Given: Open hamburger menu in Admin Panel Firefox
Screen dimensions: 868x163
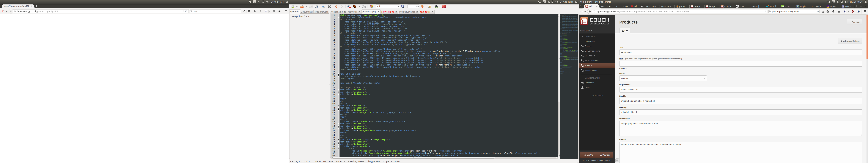Looking at the screenshot, I should (x=865, y=11).
